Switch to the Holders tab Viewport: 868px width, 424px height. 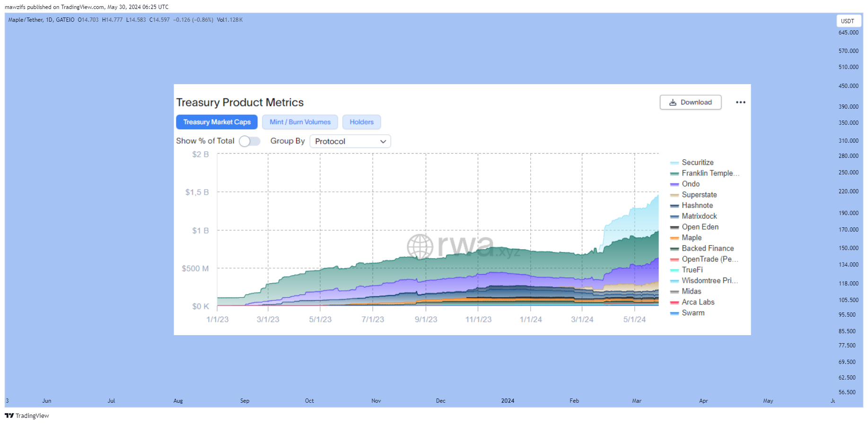pyautogui.click(x=361, y=122)
